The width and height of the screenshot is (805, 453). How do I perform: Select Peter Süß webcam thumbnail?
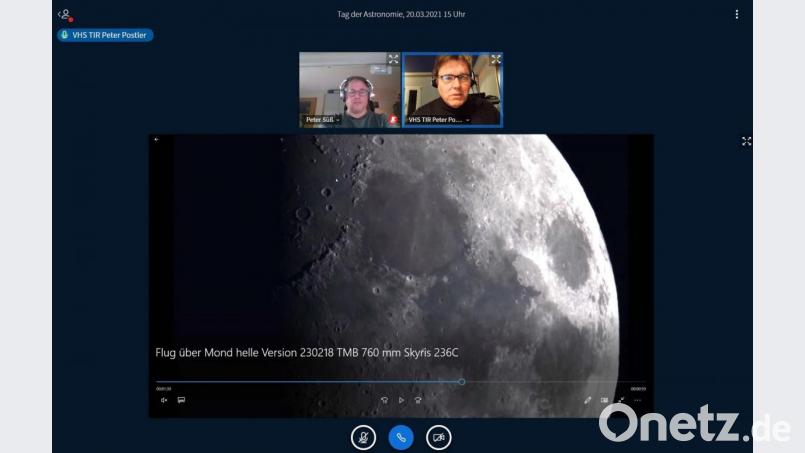[x=350, y=89]
